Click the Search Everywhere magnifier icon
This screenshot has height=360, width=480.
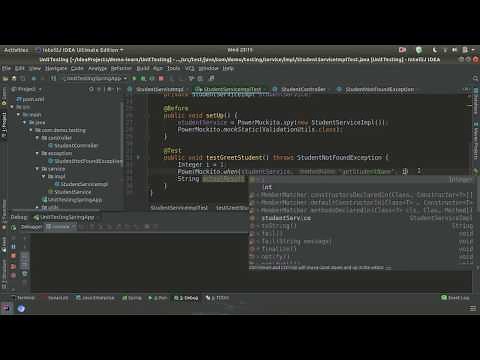pos(476,78)
